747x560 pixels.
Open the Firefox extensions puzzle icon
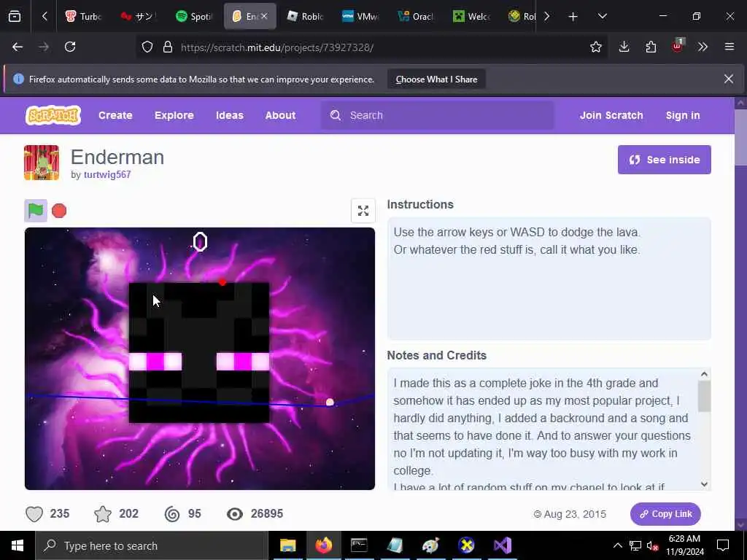651,47
